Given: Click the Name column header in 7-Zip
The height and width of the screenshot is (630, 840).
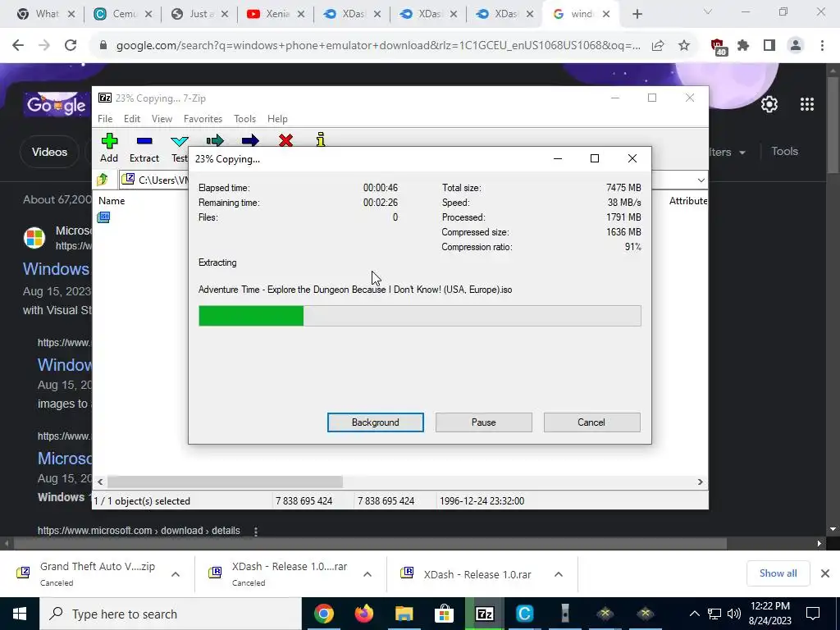Looking at the screenshot, I should click(x=112, y=201).
